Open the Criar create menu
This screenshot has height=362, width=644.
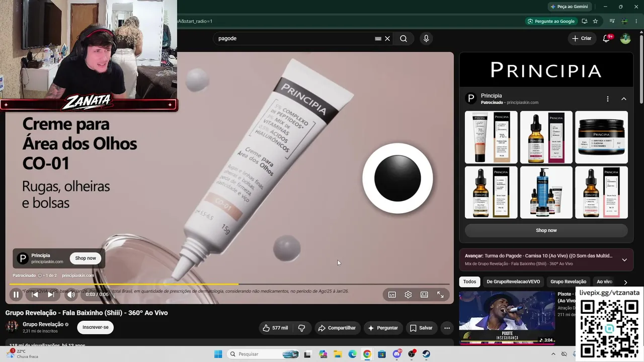point(582,38)
